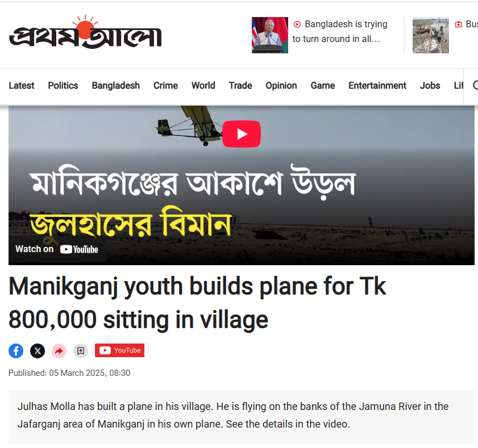478x448 pixels.
Task: Play the YouTube video
Action: (x=242, y=134)
